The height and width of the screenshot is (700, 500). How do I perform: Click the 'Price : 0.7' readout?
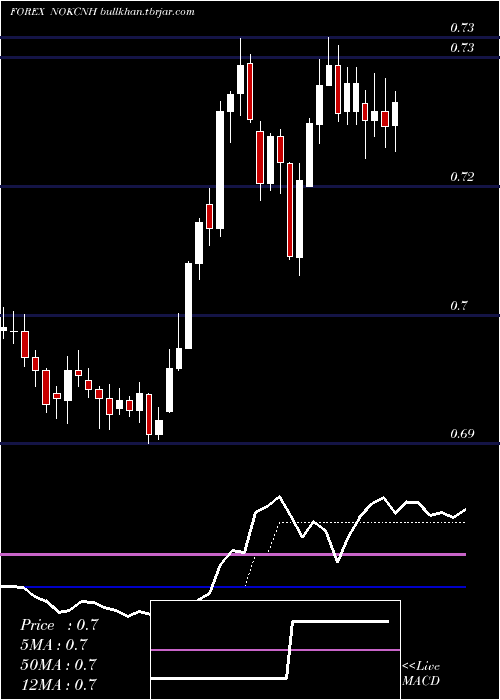(59, 625)
